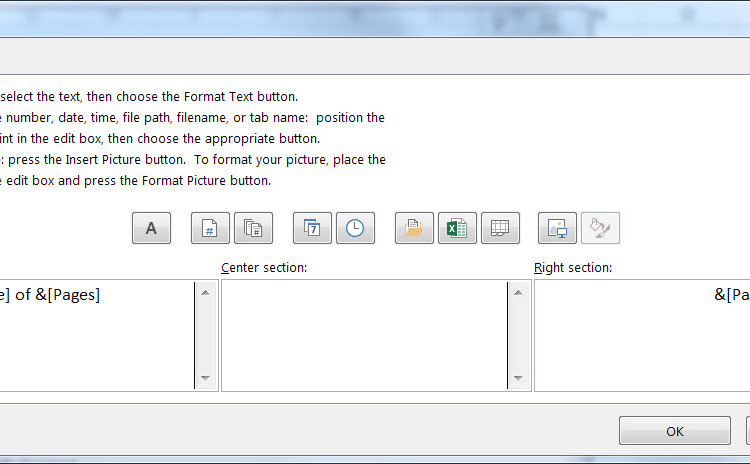Click inside the Center section box
The image size is (750, 464).
364,335
